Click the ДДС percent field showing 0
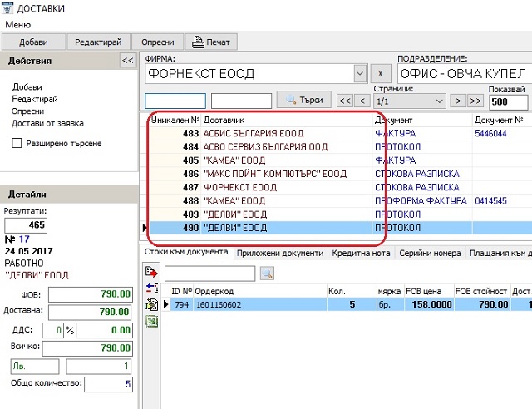The image size is (532, 409). pos(52,330)
